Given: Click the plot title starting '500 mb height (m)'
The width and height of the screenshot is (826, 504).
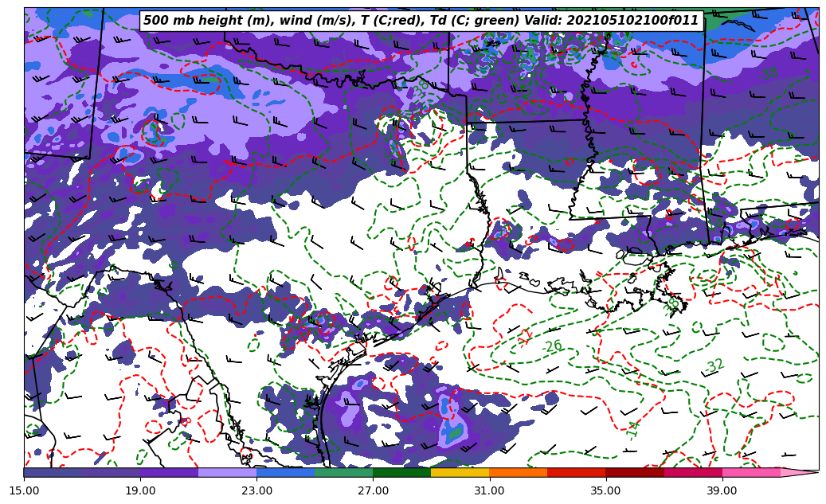Looking at the screenshot, I should pos(421,21).
